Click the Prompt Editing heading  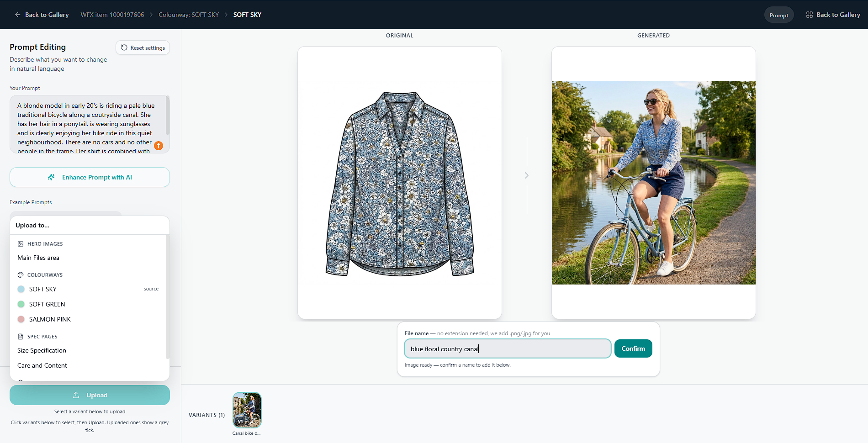(38, 47)
